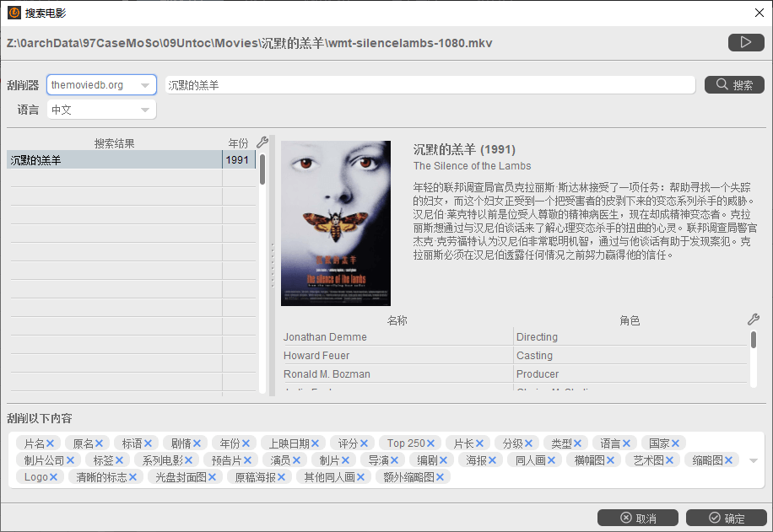Click the 取消 cancel button

click(x=638, y=518)
